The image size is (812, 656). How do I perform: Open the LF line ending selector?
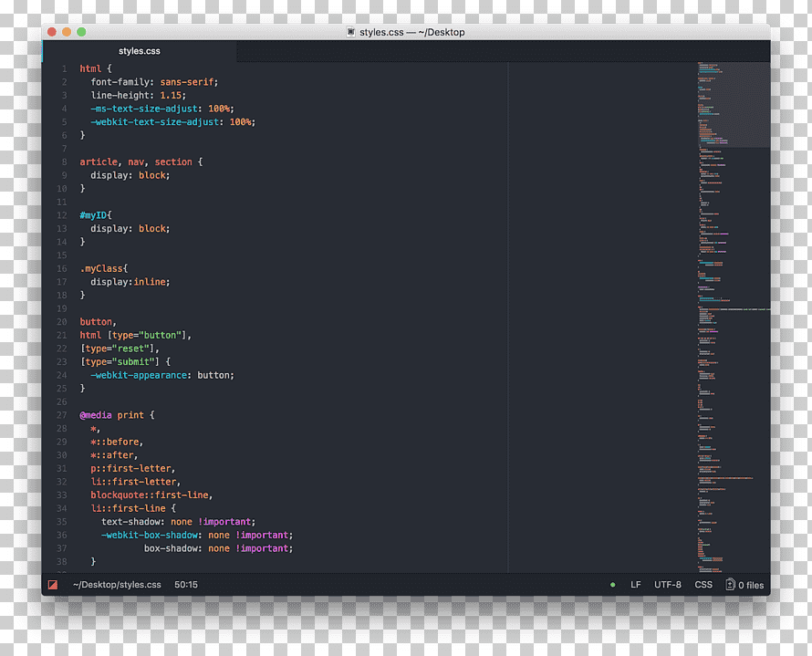635,585
